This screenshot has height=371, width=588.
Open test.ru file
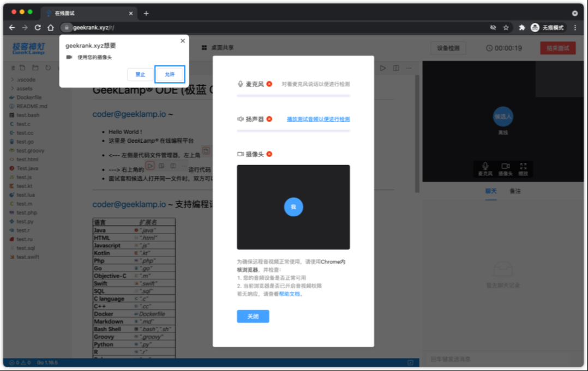point(25,239)
